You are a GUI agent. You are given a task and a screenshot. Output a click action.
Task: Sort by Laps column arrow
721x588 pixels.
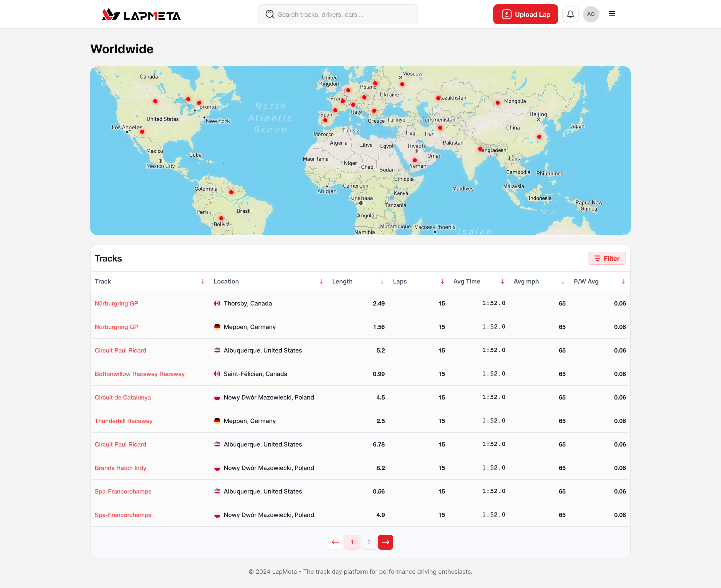442,281
